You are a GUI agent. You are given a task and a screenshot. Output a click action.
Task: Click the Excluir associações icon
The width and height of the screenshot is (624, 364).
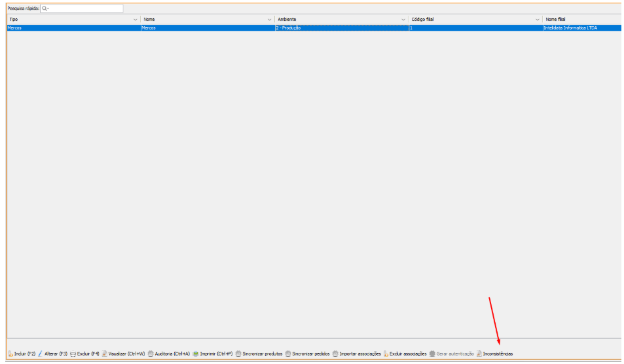point(386,354)
